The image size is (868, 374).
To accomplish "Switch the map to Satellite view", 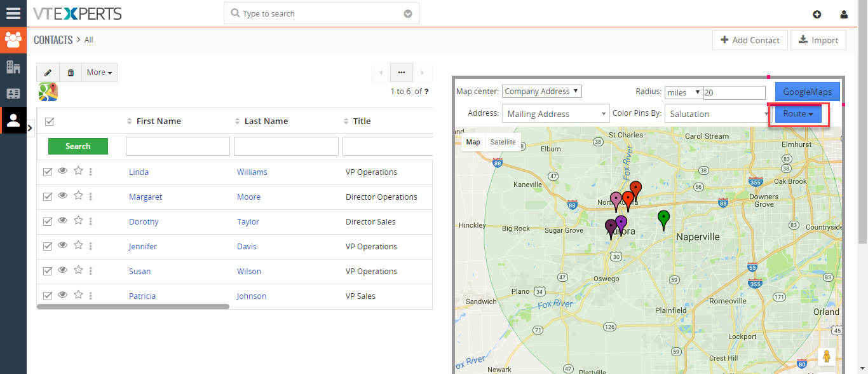I will click(503, 142).
